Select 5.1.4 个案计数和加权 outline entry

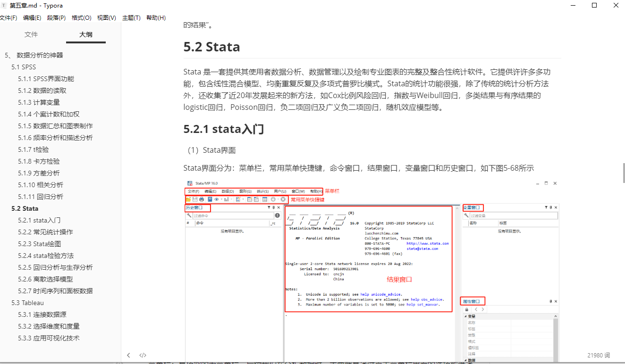tap(49, 114)
